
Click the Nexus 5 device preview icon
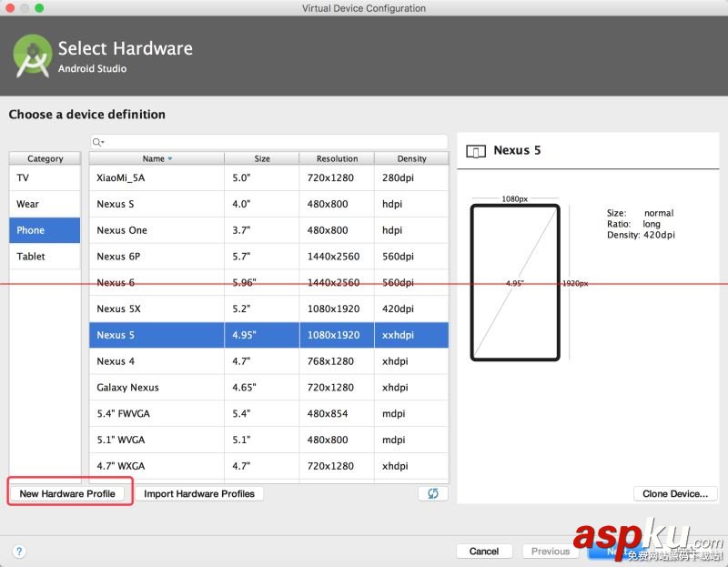476,151
